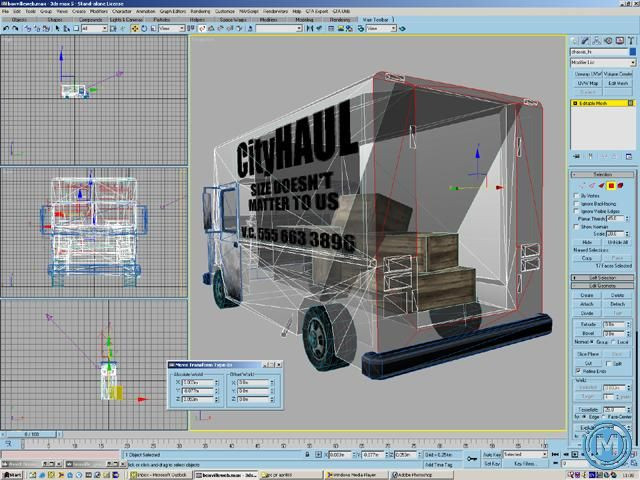Screen dimensions: 640x480
Task: Collapse the Selection rollout header
Action: tap(602, 174)
